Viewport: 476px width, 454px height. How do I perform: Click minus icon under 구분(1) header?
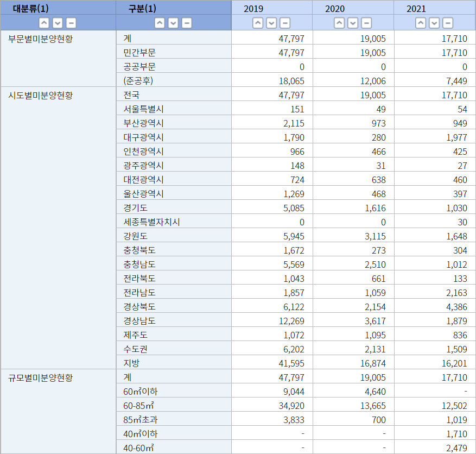pos(187,23)
